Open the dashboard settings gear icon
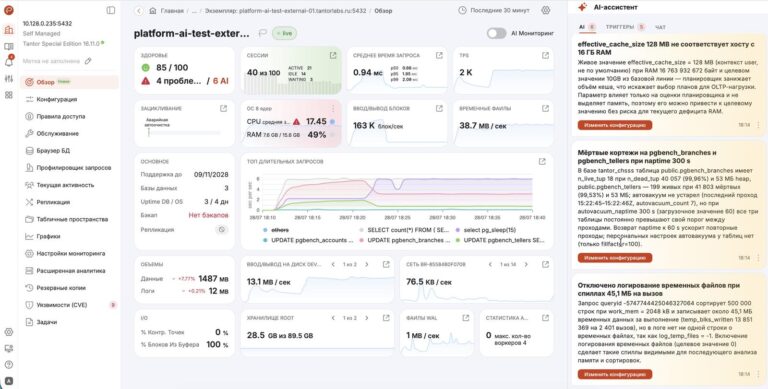768x389 pixels. coord(546,10)
